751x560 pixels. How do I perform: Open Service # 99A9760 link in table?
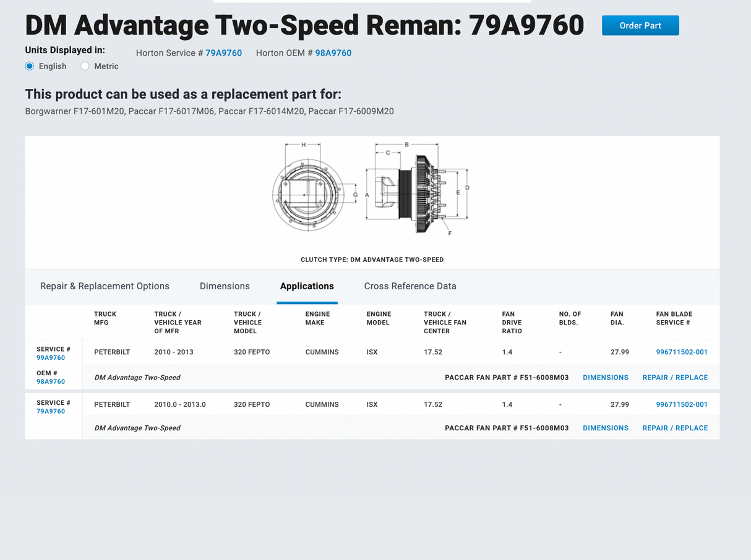coord(51,358)
